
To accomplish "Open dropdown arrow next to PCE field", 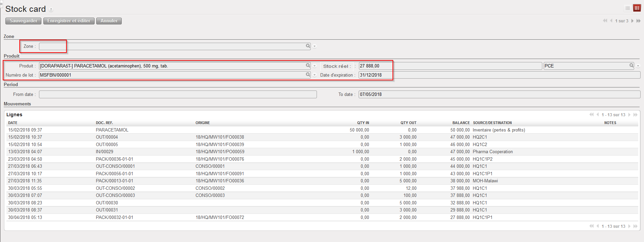I will [x=638, y=66].
